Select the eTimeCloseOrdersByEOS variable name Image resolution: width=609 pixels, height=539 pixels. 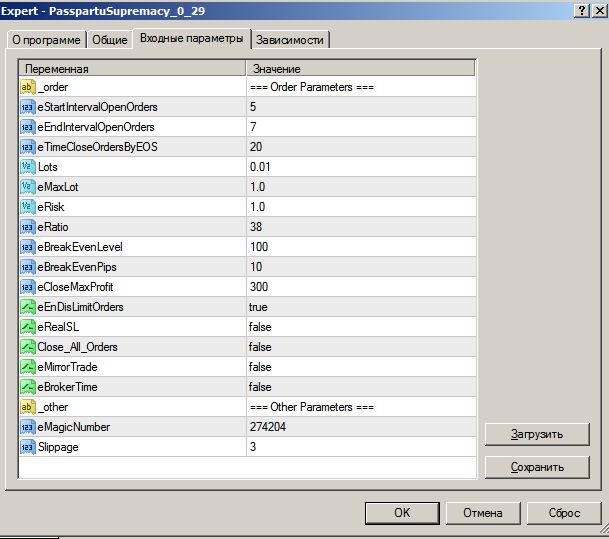pyautogui.click(x=97, y=147)
